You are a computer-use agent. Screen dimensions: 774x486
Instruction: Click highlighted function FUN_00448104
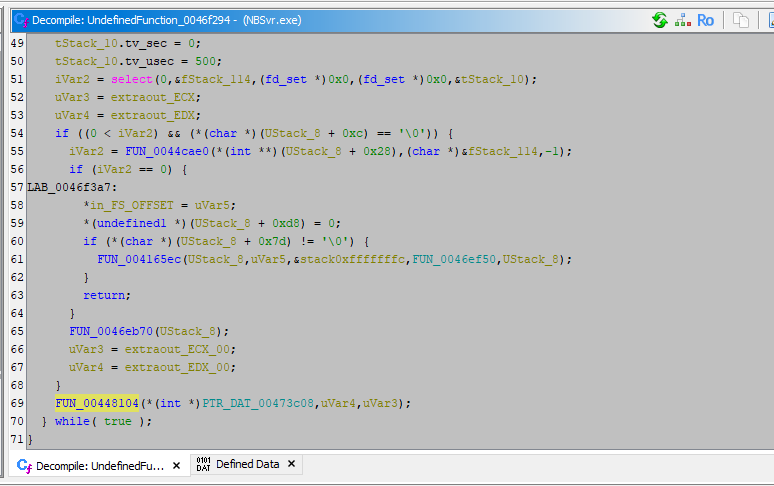point(97,403)
